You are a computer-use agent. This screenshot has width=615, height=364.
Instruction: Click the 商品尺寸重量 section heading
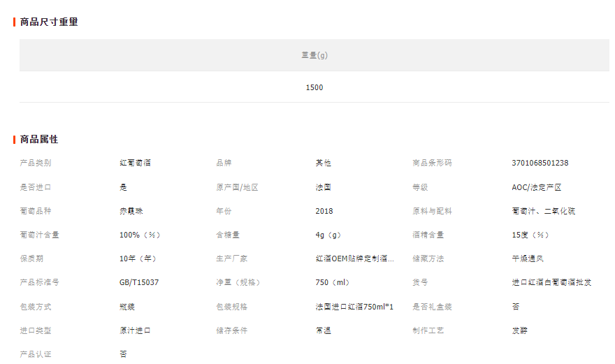tap(49, 22)
